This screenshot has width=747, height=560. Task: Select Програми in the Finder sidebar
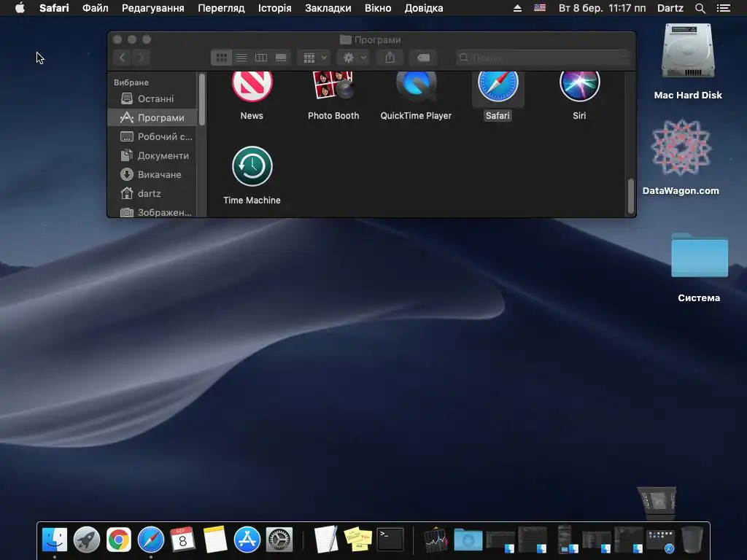pos(152,117)
